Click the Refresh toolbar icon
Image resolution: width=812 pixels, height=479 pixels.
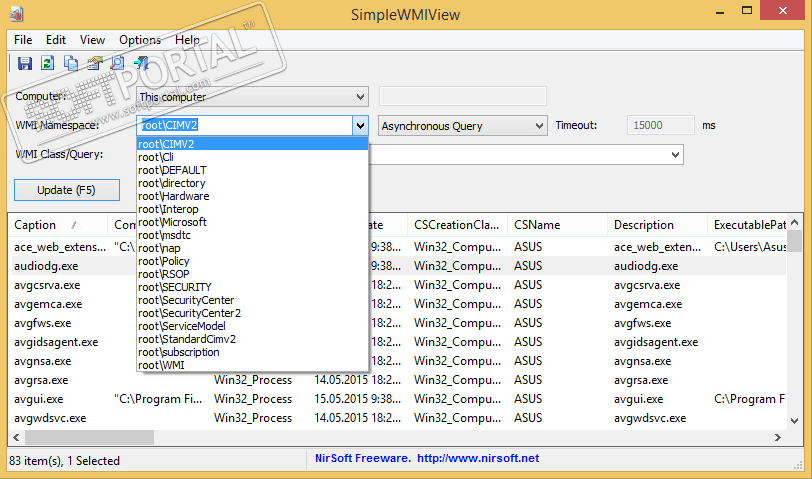coord(48,63)
